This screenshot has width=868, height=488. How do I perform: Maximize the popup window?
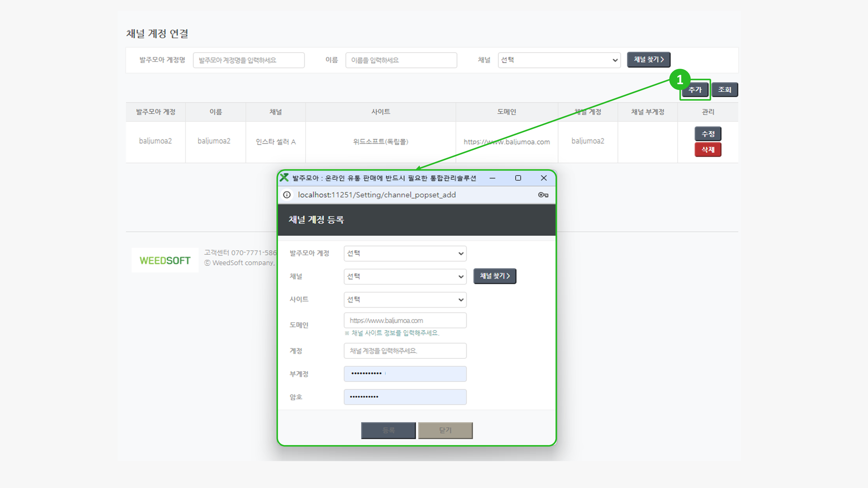coord(518,178)
